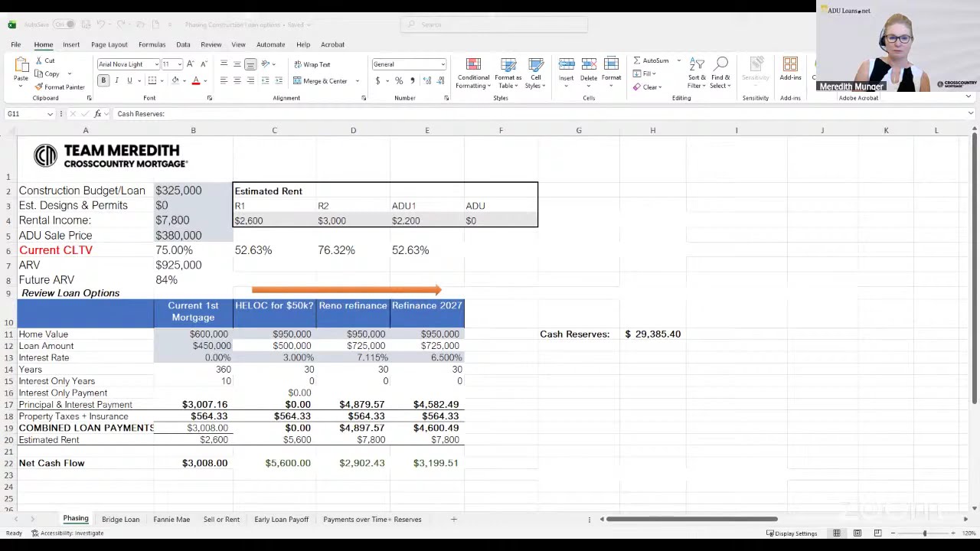980x551 pixels.
Task: Click Display Settings in status bar
Action: point(792,533)
